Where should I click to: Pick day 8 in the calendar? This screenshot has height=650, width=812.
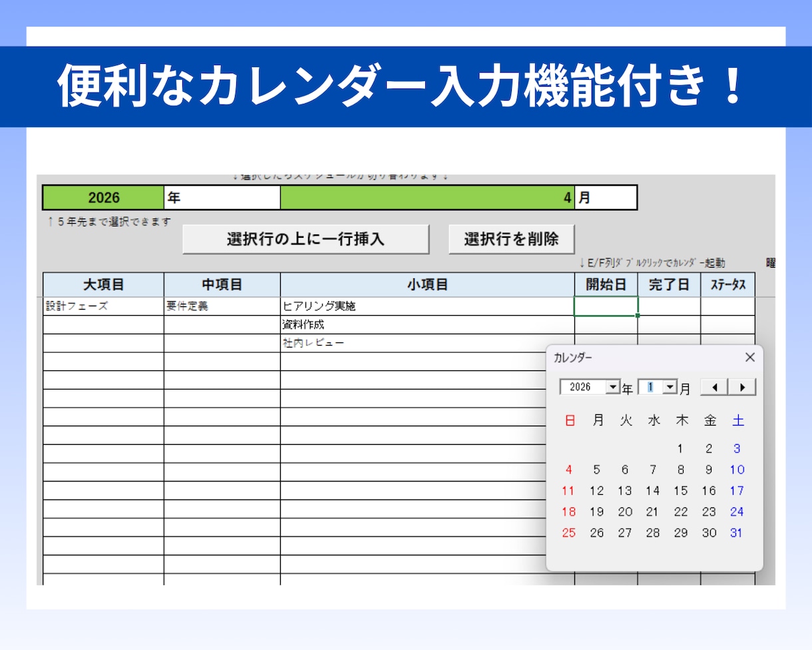point(681,470)
